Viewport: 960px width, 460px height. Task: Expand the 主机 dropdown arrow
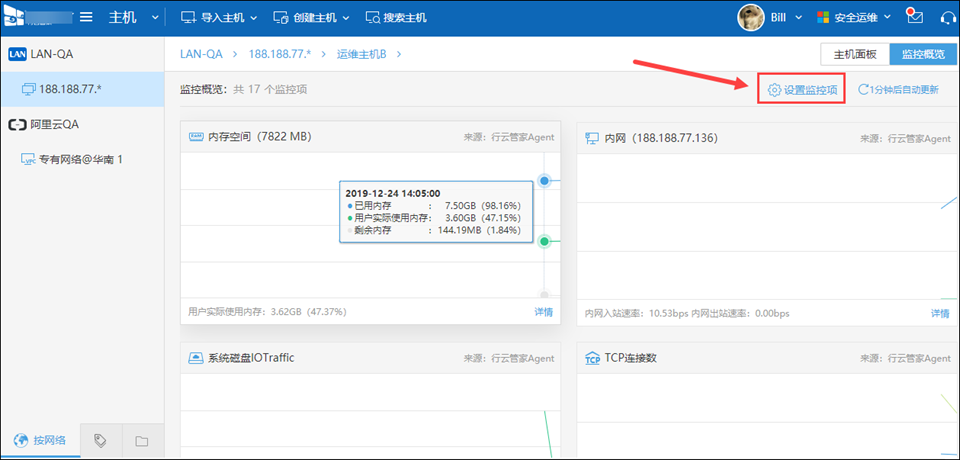point(154,18)
